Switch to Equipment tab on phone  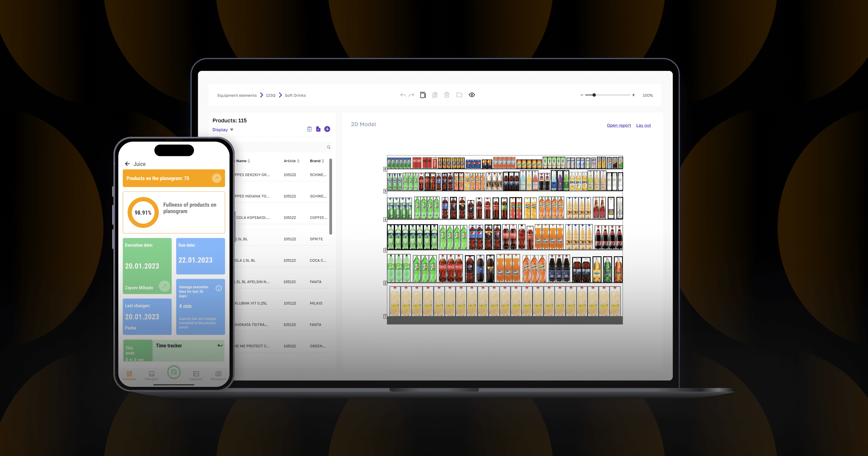196,375
